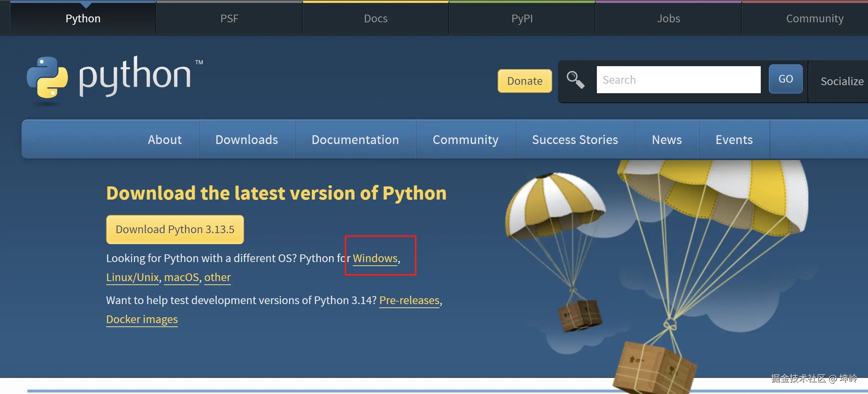This screenshot has width=868, height=394.
Task: Click the Python snake logo icon
Action: point(48,77)
